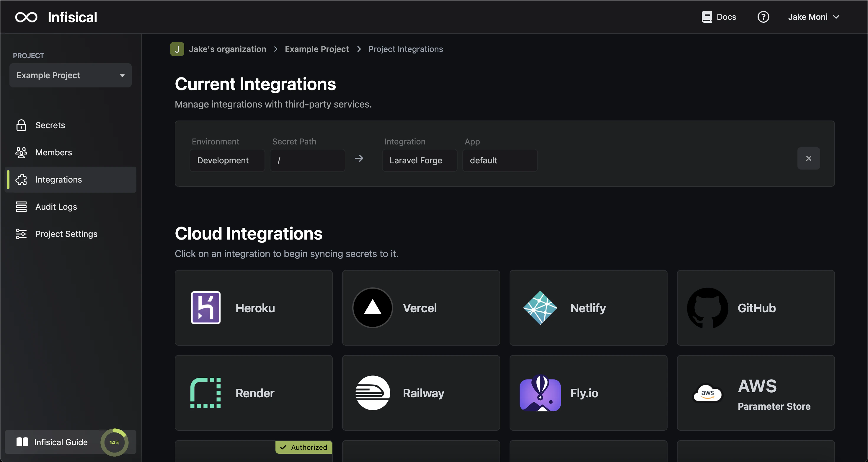The height and width of the screenshot is (462, 868).
Task: Click the arrow between path and integration
Action: (x=359, y=158)
